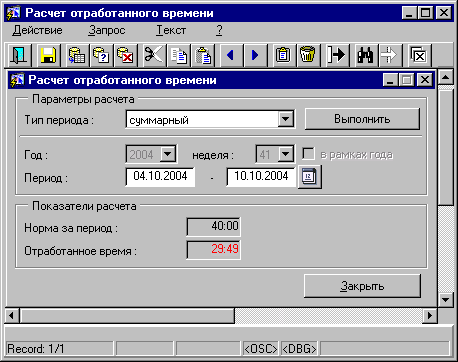The image size is (458, 362).
Task: Minimize the inner 'Расчет отработанного времени' window
Action: pos(390,80)
